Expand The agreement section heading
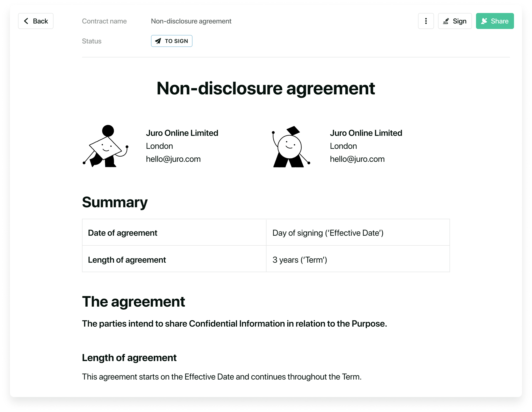This screenshot has height=412, width=532. pos(133,302)
